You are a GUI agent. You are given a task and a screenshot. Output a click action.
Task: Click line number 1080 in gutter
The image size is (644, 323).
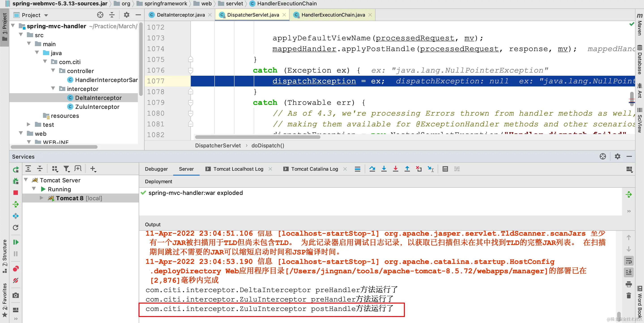coord(156,113)
